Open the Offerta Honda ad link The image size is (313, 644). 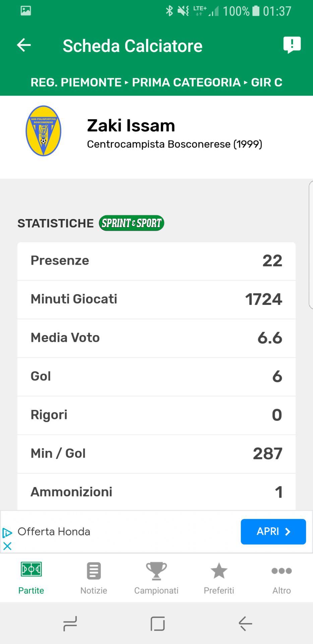point(273,532)
